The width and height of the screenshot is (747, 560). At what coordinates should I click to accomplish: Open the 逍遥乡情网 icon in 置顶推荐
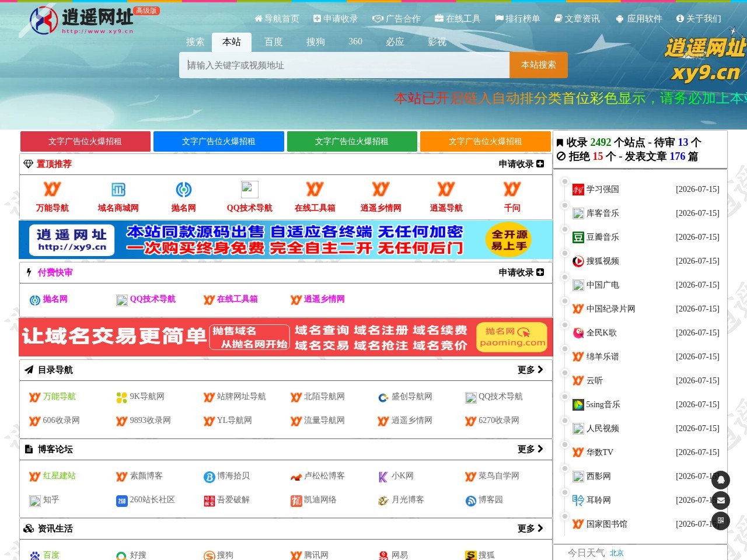click(x=381, y=190)
